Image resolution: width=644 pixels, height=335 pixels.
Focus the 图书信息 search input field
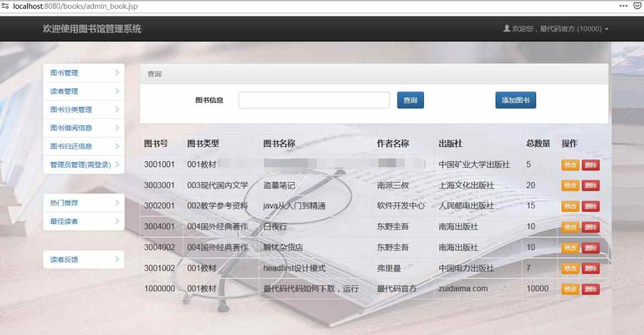tap(314, 100)
